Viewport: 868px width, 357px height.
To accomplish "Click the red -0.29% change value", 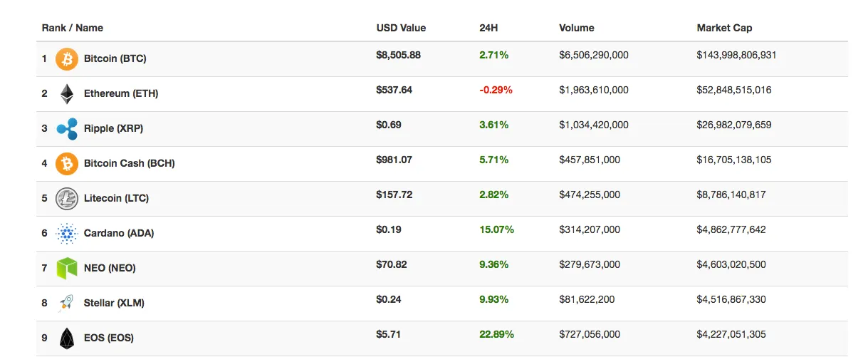I will pos(496,90).
